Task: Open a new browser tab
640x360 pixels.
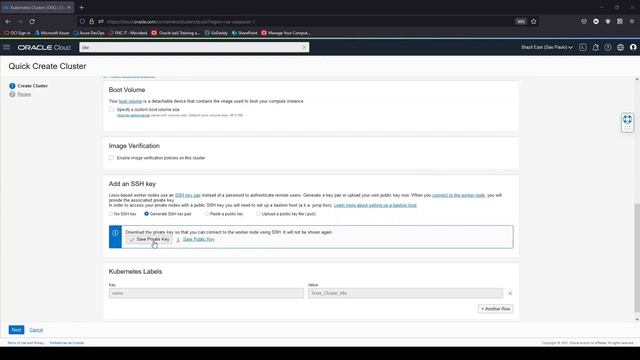Action: [x=81, y=7]
